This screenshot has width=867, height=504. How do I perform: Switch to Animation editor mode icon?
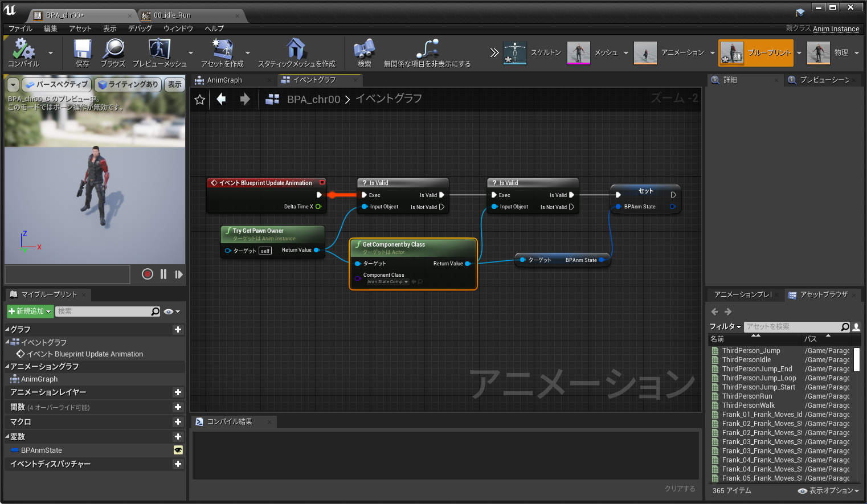click(x=645, y=53)
